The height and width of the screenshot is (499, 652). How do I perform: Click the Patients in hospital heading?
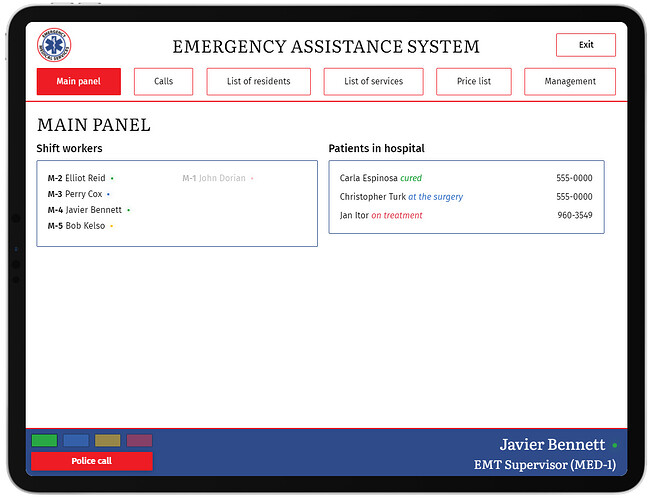click(376, 148)
